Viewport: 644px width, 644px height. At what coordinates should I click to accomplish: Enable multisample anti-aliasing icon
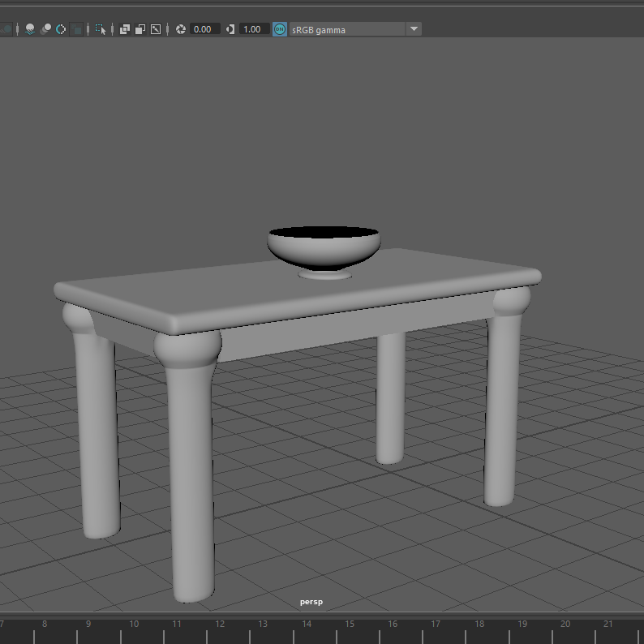coord(61,29)
